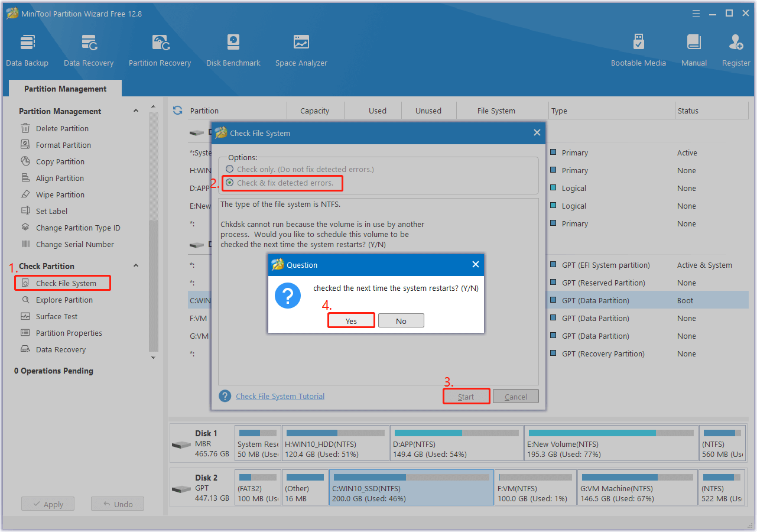This screenshot has height=532, width=757.
Task: Create Bootable Media
Action: tap(638, 50)
